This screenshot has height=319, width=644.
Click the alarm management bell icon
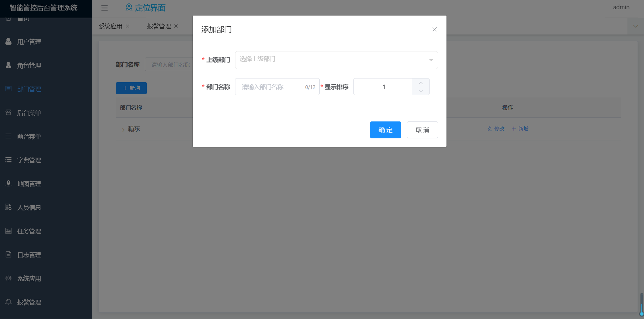8,302
